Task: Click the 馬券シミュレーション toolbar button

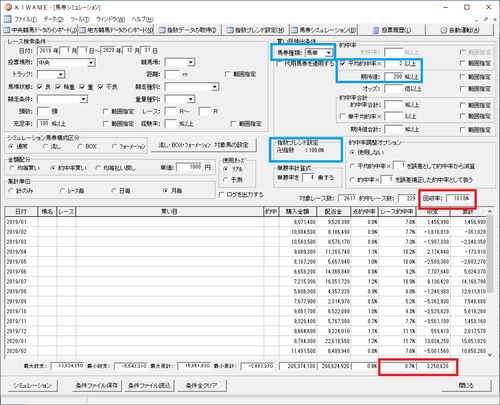Action: click(x=323, y=30)
